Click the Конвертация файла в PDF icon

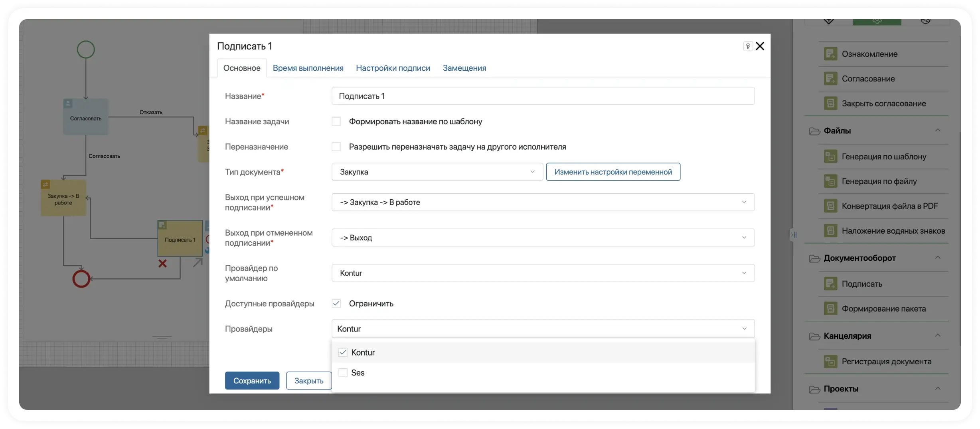830,206
